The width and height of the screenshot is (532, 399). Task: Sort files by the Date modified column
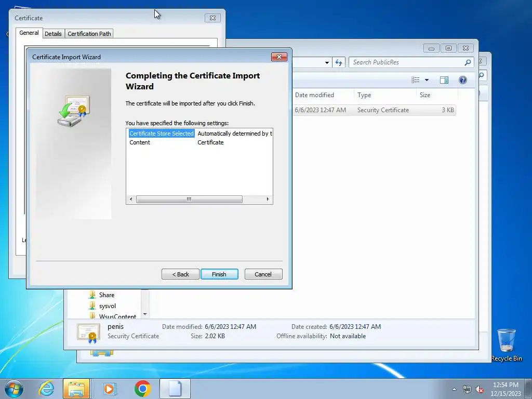[x=314, y=95]
